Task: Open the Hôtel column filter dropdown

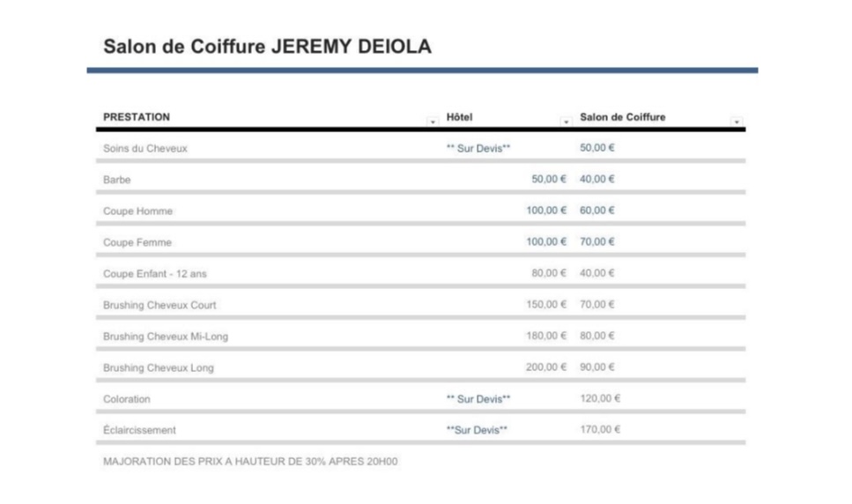Action: coord(566,122)
